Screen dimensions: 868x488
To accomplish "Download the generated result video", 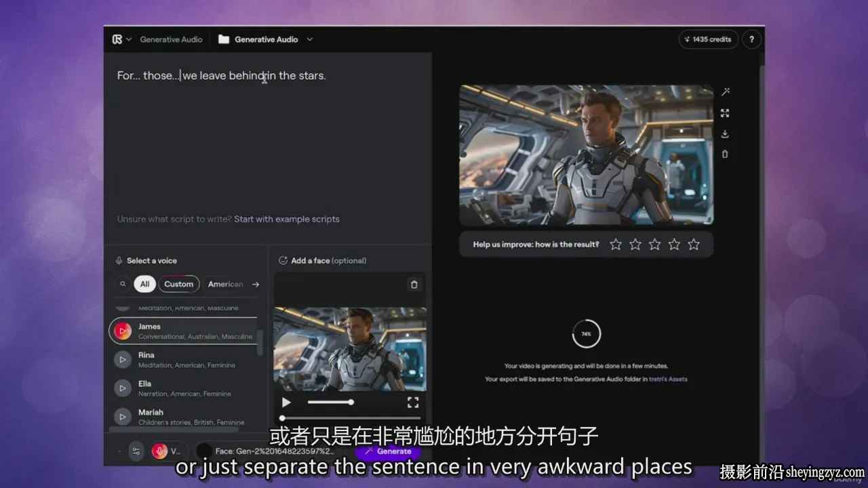I will [725, 134].
